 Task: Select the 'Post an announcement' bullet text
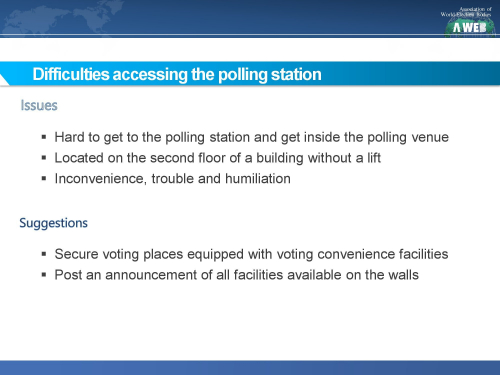237,275
